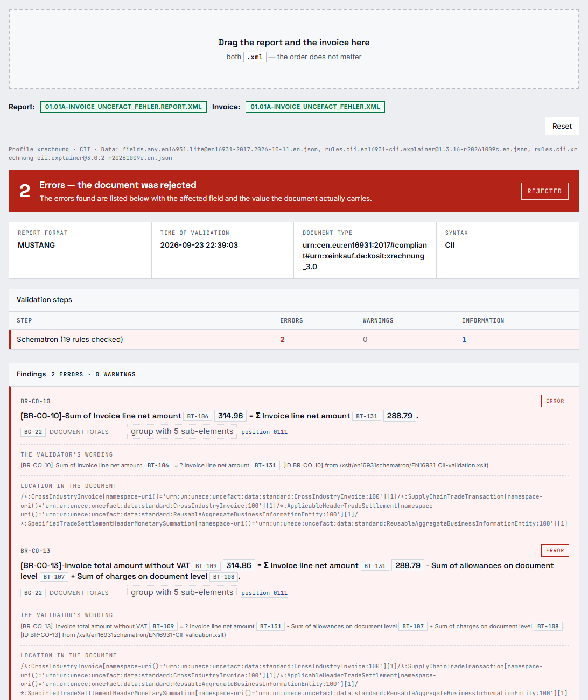Select the invoice file chip 01.01A-INVOICE_UNCEFACT_FEHLER.XML
Screen dimensions: 588x700
pos(315,107)
